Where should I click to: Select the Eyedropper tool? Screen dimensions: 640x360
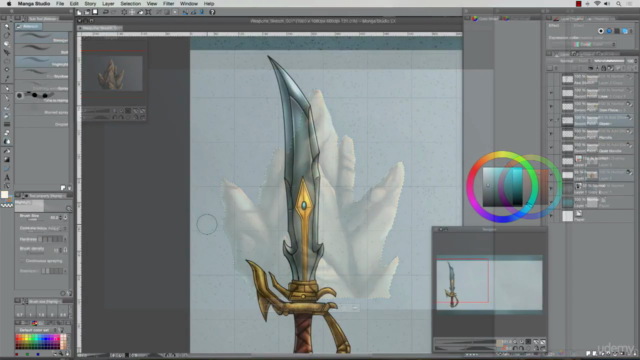(7, 78)
